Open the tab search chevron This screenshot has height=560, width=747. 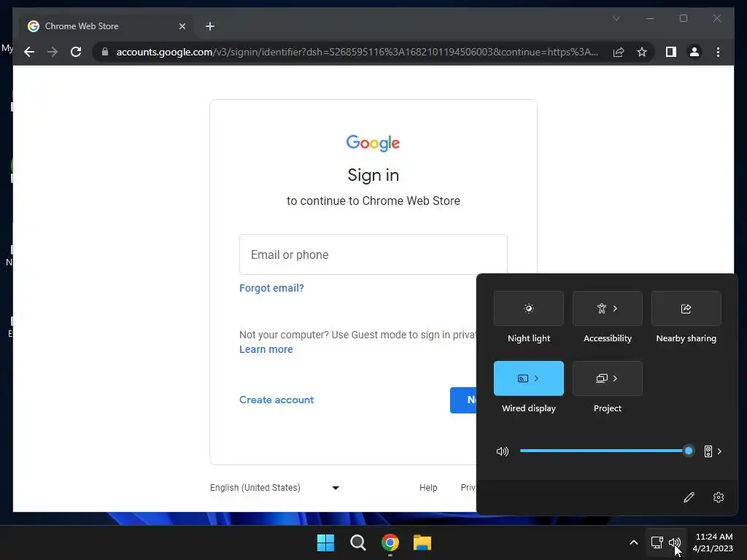click(616, 18)
